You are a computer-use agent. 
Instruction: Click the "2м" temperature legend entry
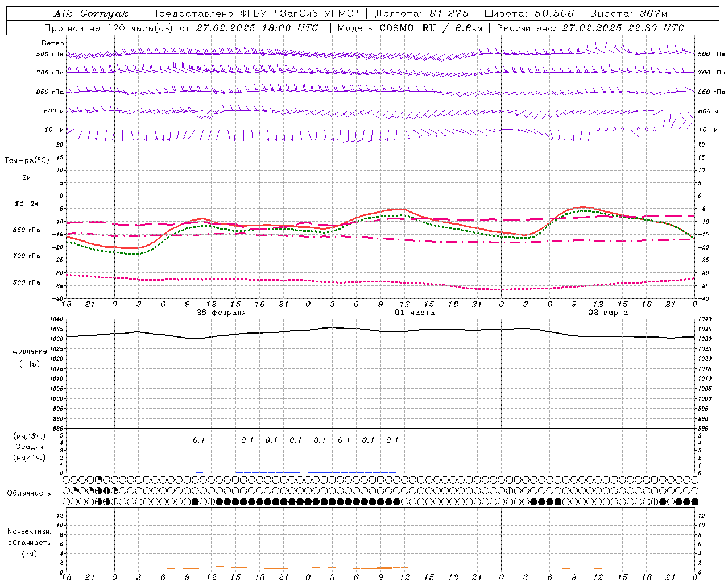[27, 178]
